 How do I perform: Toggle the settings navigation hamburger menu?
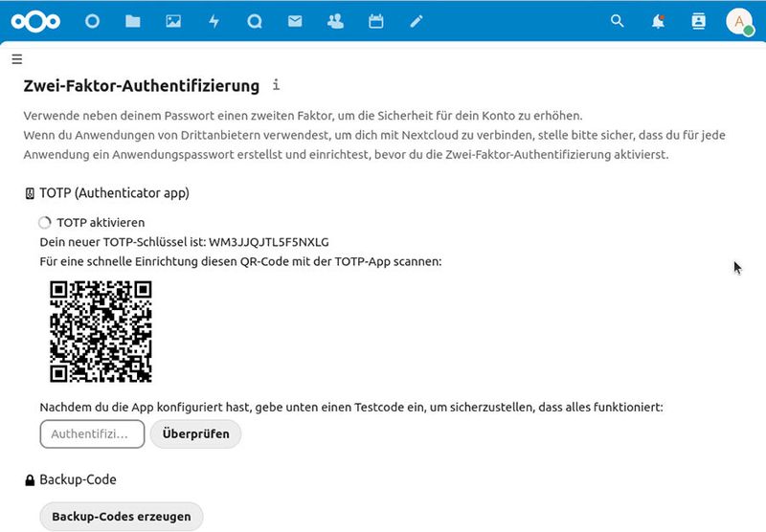[x=17, y=59]
